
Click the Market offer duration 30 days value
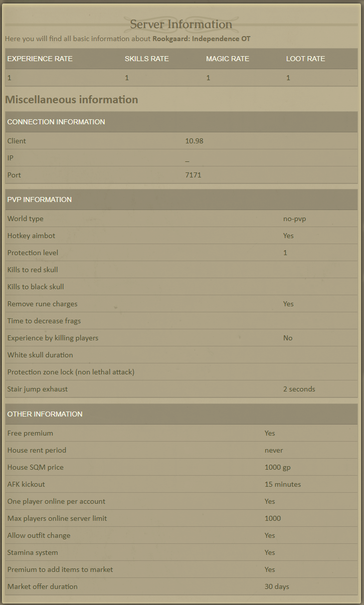pos(277,586)
